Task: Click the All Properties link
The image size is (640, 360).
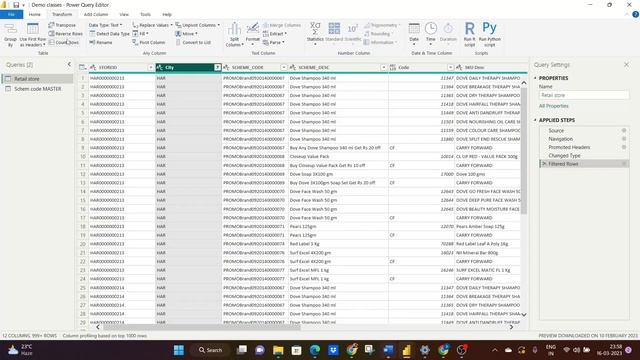Action: [553, 106]
